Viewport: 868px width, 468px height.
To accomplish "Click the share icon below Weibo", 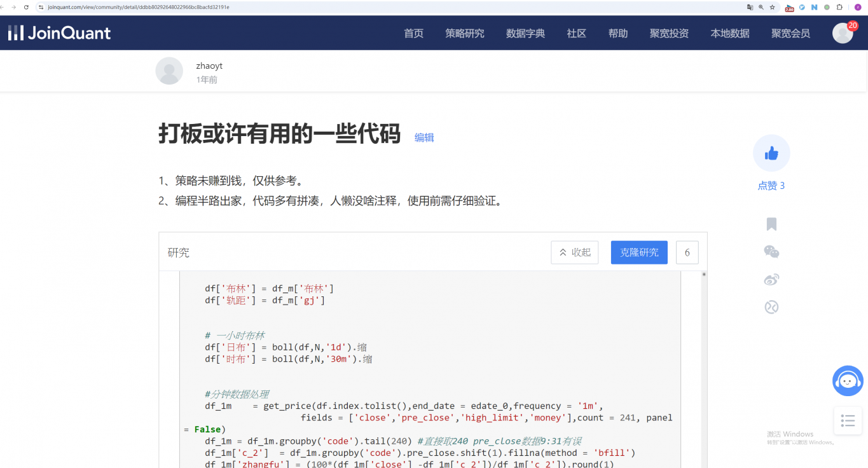I will tap(771, 307).
